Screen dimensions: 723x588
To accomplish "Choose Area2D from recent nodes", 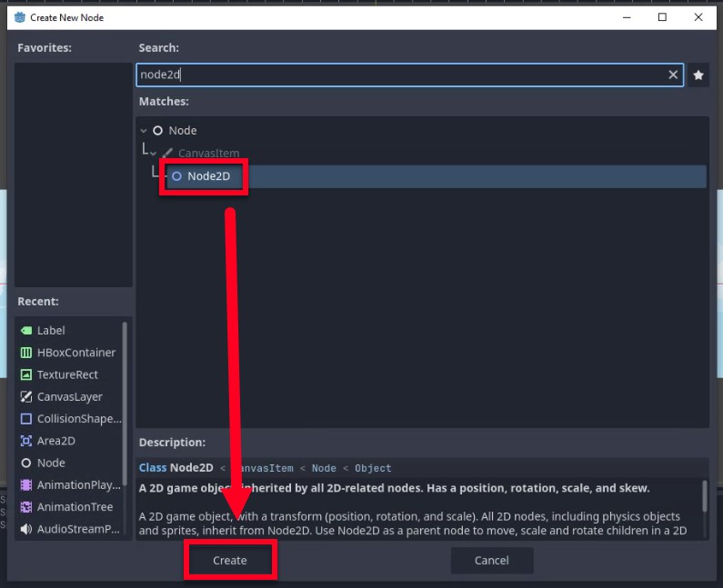I will tap(55, 441).
